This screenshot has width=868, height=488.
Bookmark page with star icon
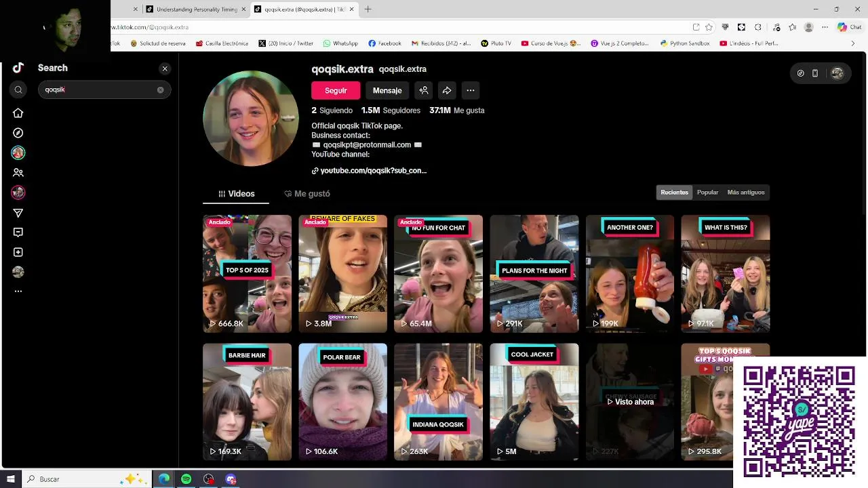pyautogui.click(x=709, y=27)
